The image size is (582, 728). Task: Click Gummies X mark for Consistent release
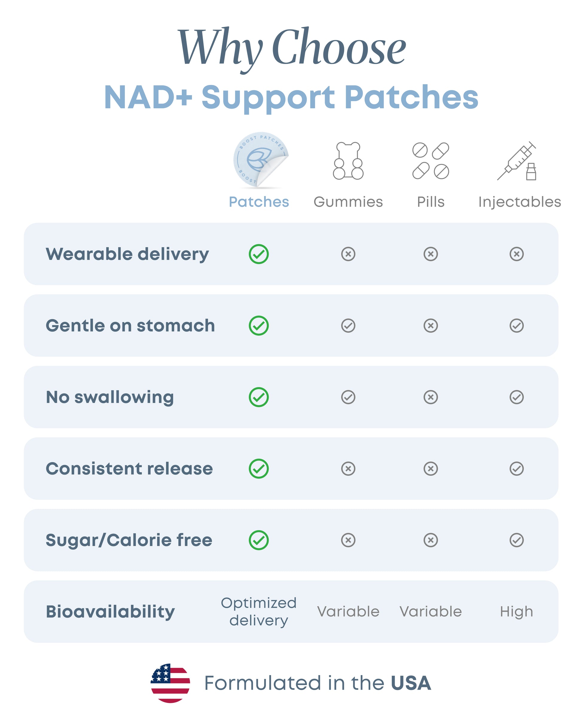[x=348, y=469]
